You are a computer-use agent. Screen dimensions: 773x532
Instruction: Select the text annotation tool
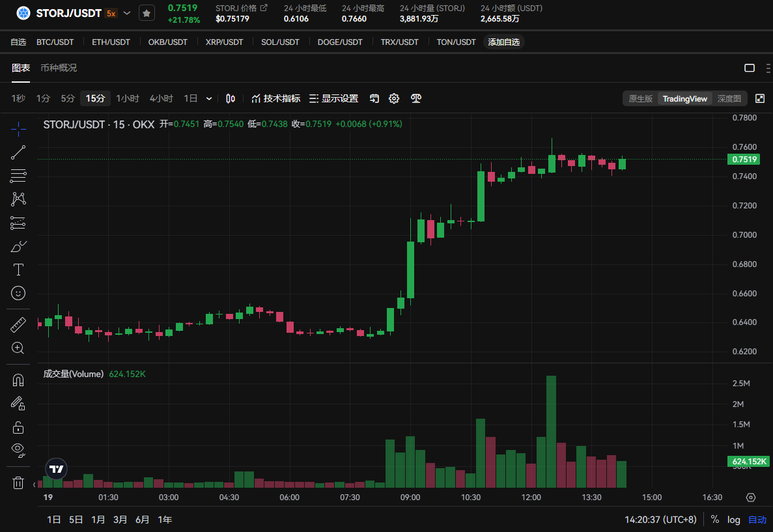(x=18, y=270)
